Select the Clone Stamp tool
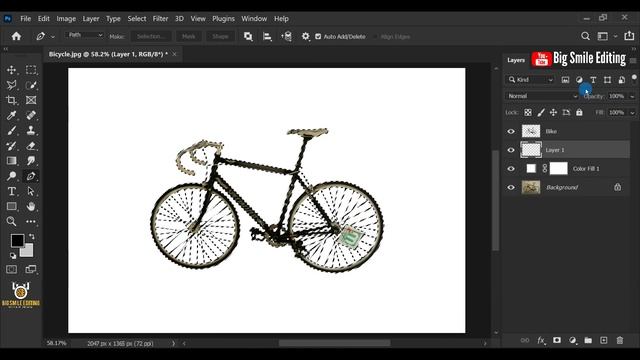Image resolution: width=640 pixels, height=360 pixels. (x=31, y=130)
